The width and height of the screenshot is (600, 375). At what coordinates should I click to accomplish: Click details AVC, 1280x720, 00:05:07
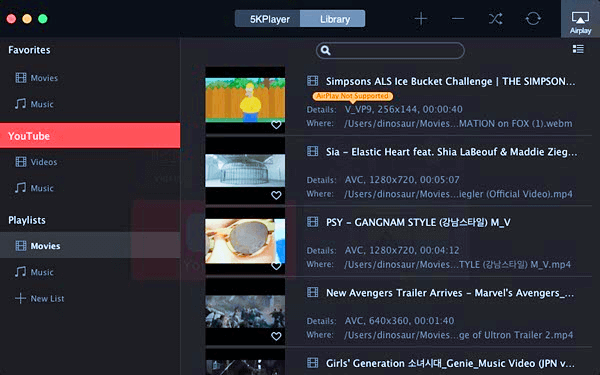click(402, 180)
